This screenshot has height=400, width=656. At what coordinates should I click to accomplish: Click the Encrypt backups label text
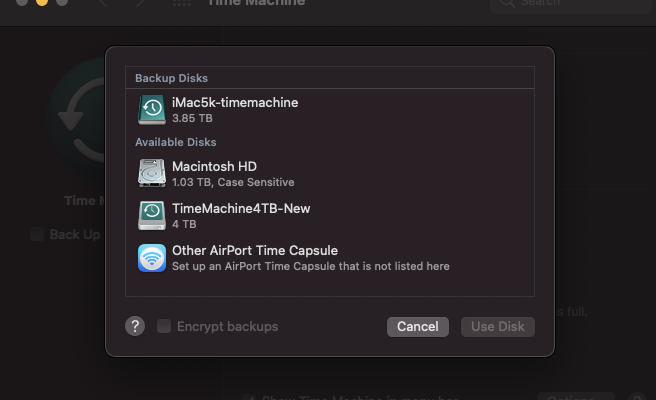(x=228, y=326)
